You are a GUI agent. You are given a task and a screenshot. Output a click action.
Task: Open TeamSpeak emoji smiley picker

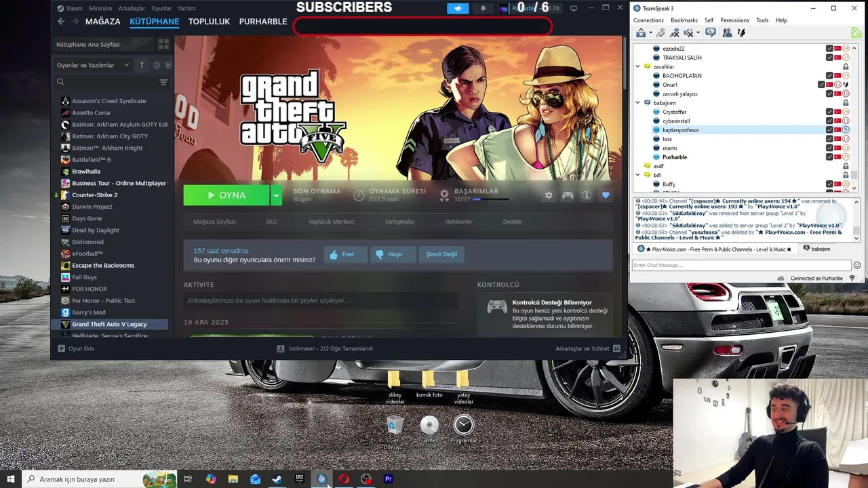coord(857,265)
